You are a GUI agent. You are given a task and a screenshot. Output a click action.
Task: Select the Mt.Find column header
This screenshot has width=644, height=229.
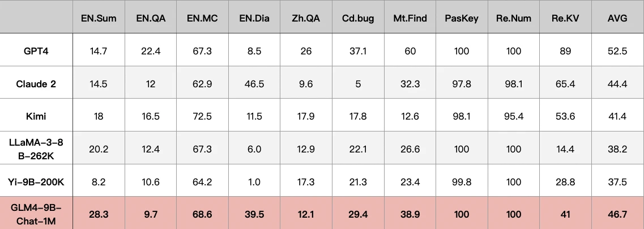click(x=410, y=18)
